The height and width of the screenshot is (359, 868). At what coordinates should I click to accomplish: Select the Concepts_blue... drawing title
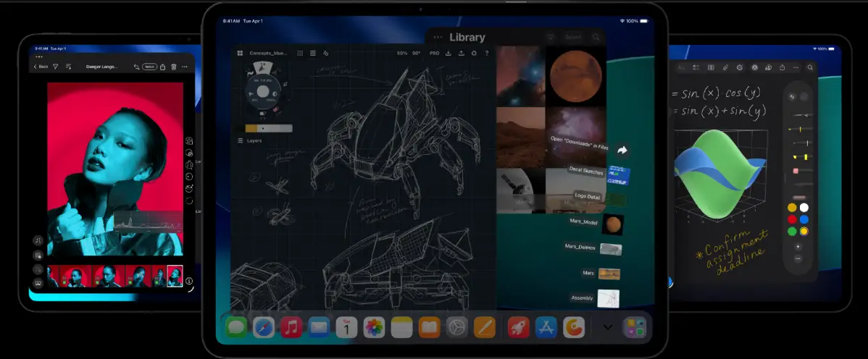pyautogui.click(x=269, y=53)
